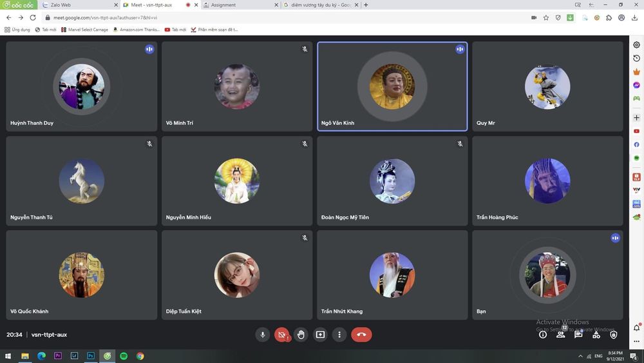The height and width of the screenshot is (363, 644).
Task: Open sidebar notifications bell icon
Action: click(x=637, y=328)
